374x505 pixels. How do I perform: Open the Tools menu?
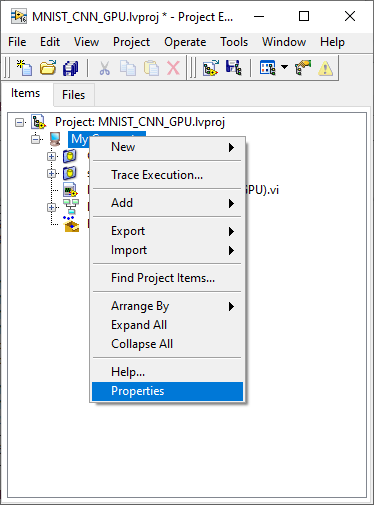(234, 42)
